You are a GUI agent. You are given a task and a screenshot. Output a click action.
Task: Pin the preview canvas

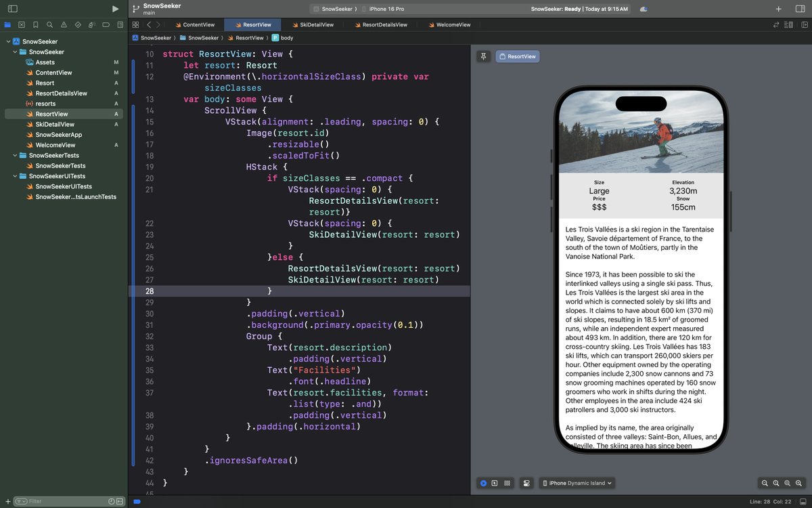coord(483,56)
